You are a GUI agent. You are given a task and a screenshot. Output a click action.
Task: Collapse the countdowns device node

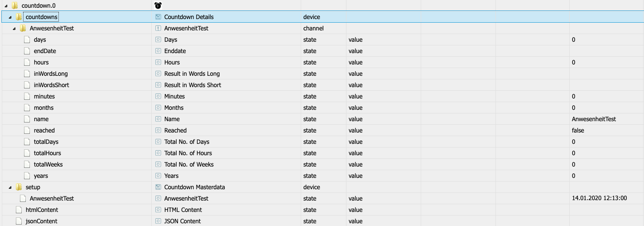(10, 17)
